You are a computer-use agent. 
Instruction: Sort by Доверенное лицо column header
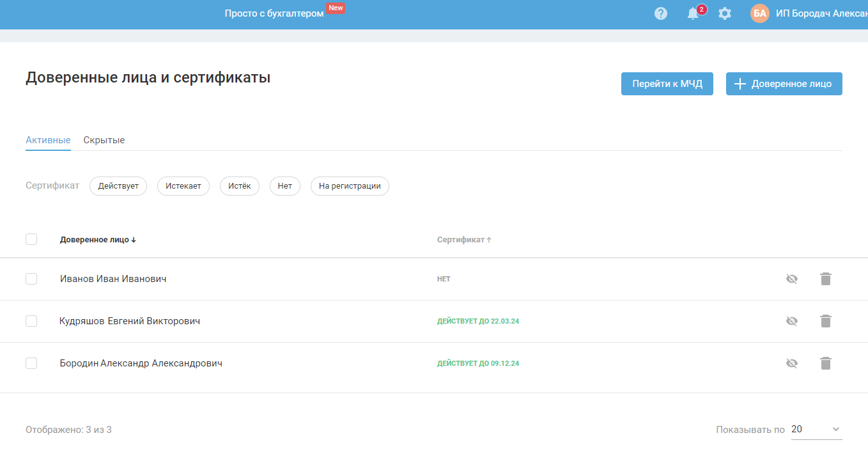(98, 240)
